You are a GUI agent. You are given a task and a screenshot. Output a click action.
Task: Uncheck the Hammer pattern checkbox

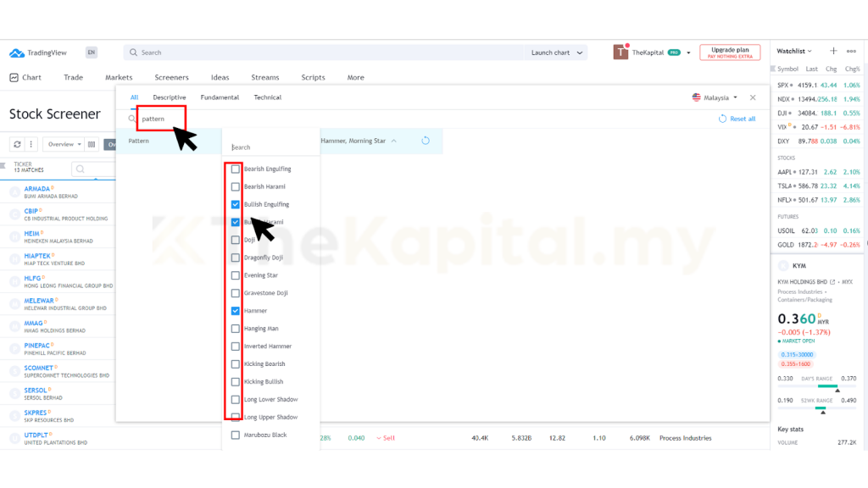(236, 311)
